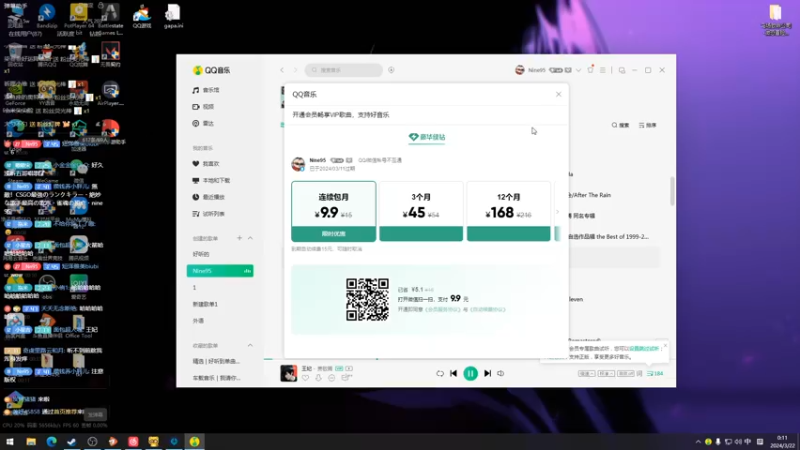
Task: Collapse the 收藏的歌单 collected playlists section
Action: click(250, 345)
